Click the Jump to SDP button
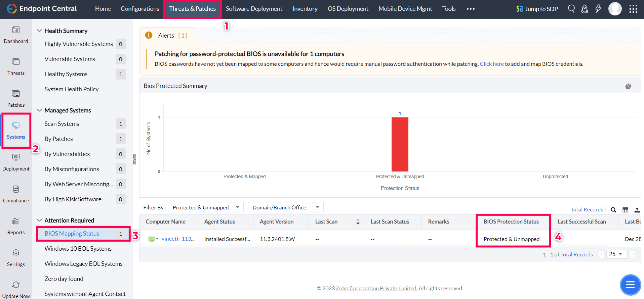 click(537, 9)
